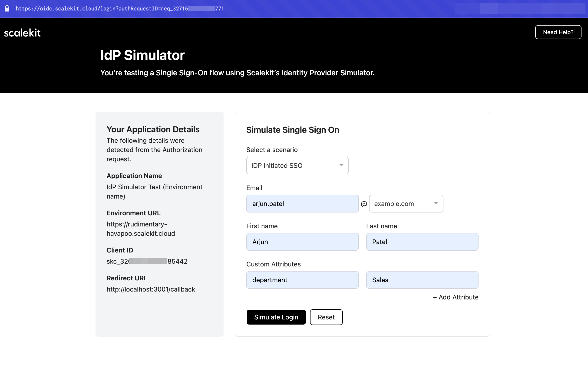Image resolution: width=588 pixels, height=385 pixels.
Task: Click the browser address bar URL
Action: (x=120, y=8)
